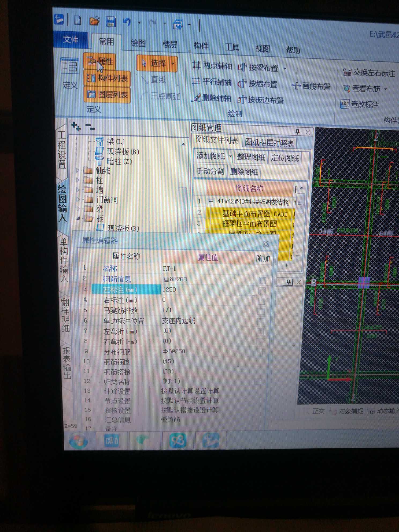The image size is (399, 532).
Task: Toggle 右标注 row 附加 checkbox
Action: pos(261,301)
